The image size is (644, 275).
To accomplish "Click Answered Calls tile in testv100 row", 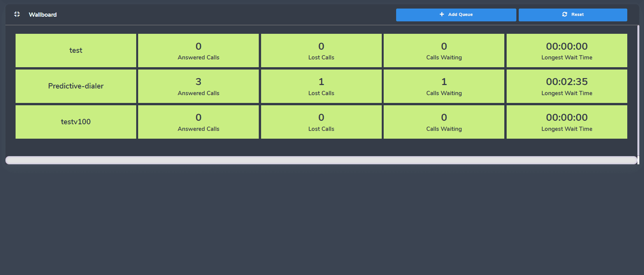I will coord(198,122).
